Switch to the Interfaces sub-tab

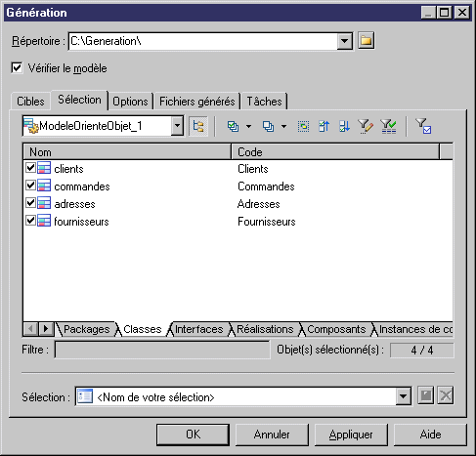[x=198, y=329]
